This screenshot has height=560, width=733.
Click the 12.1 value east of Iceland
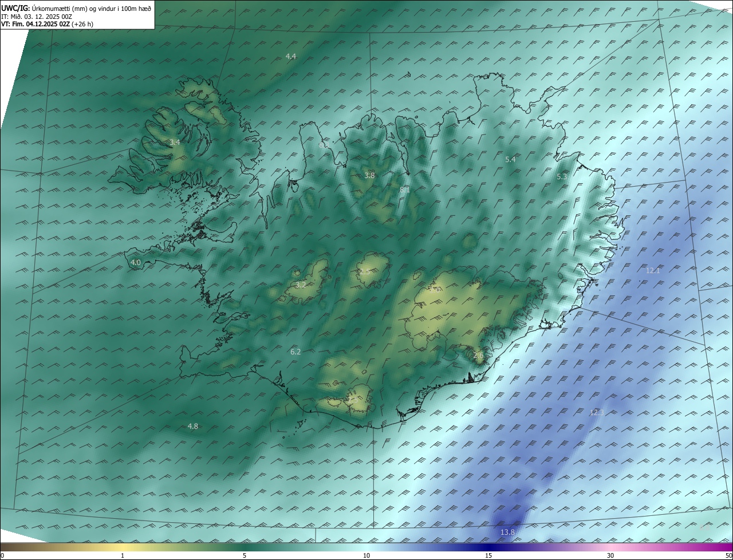(x=653, y=270)
